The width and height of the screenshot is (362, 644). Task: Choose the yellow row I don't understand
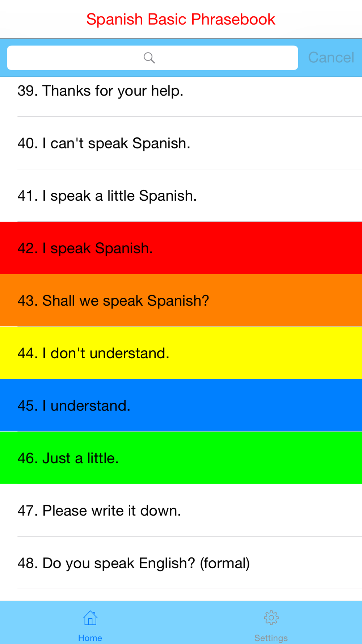point(181,353)
